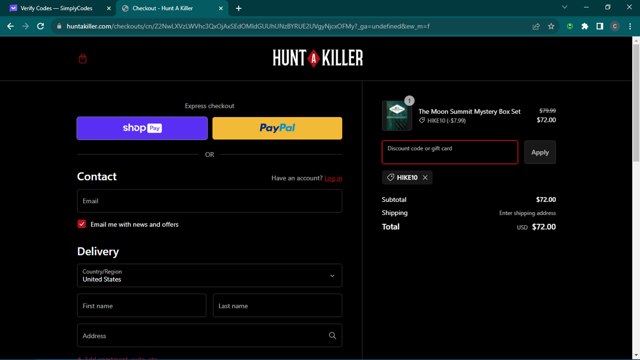The height and width of the screenshot is (360, 640).
Task: Click the Moon Summit Mystery Box thumbnail
Action: 397,116
